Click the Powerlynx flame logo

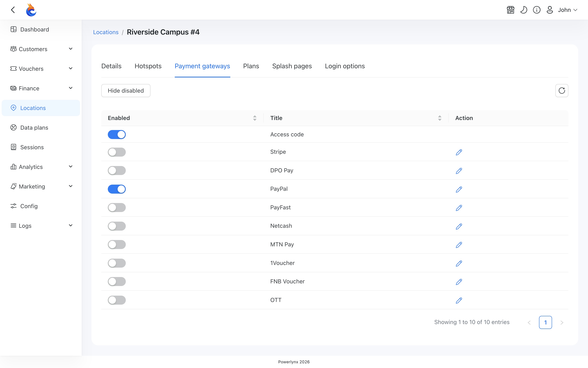tap(31, 10)
